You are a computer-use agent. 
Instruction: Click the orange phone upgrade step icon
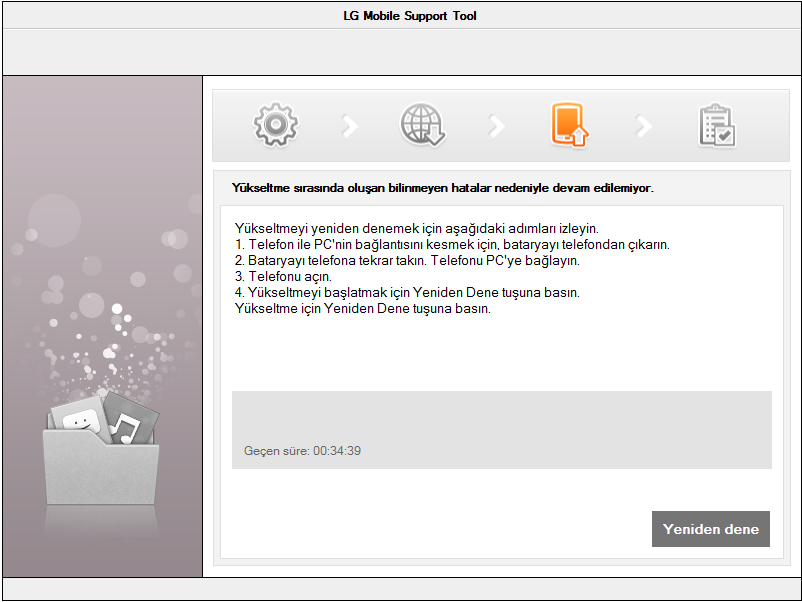coord(569,125)
